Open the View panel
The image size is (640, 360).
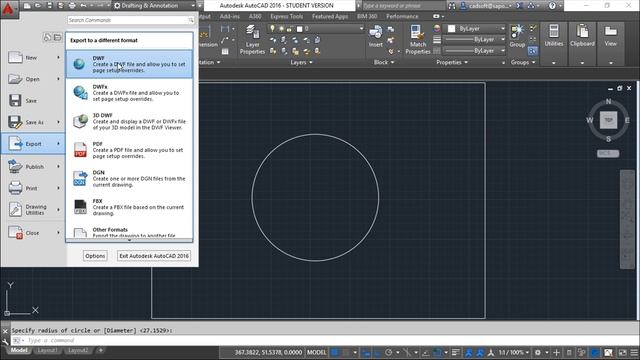click(x=611, y=44)
